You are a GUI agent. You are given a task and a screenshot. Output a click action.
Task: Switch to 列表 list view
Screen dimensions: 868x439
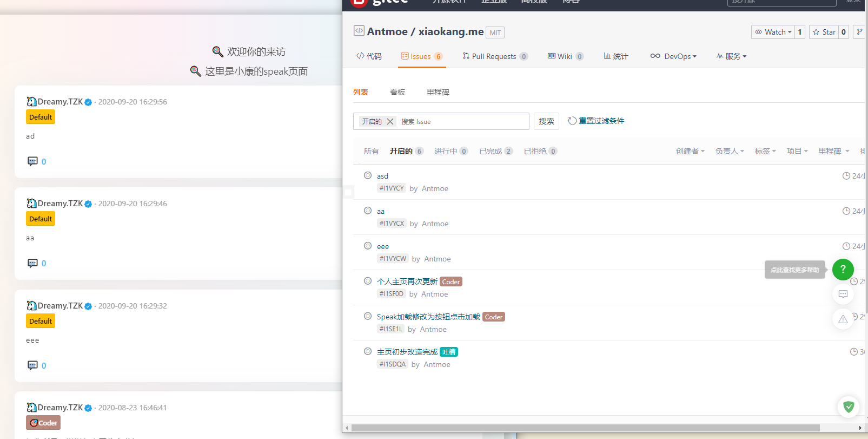pos(361,92)
